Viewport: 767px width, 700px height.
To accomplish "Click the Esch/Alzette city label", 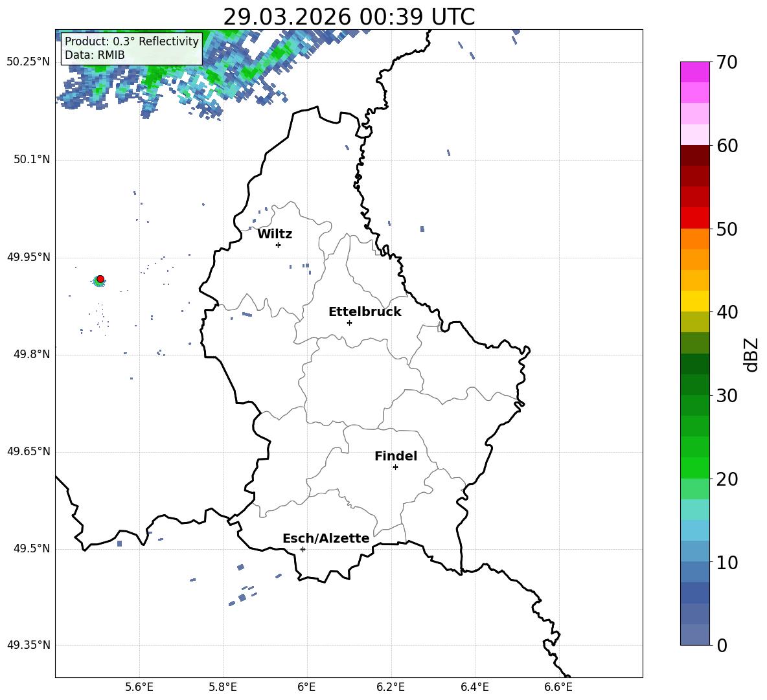I will point(326,538).
